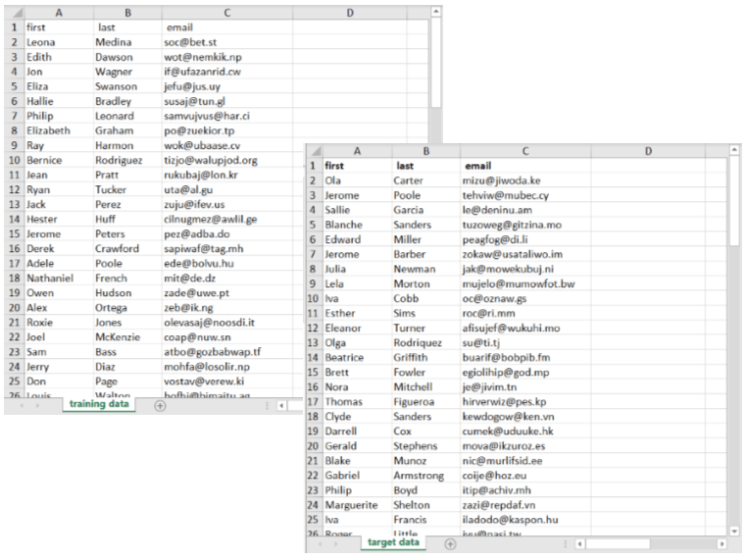Select row 14 header in training data
748x560 pixels.
point(15,219)
